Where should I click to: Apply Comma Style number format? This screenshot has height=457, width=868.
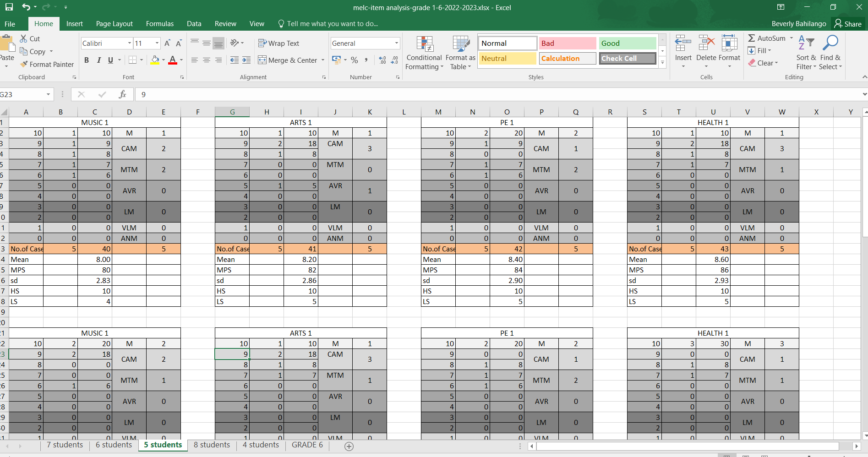366,60
